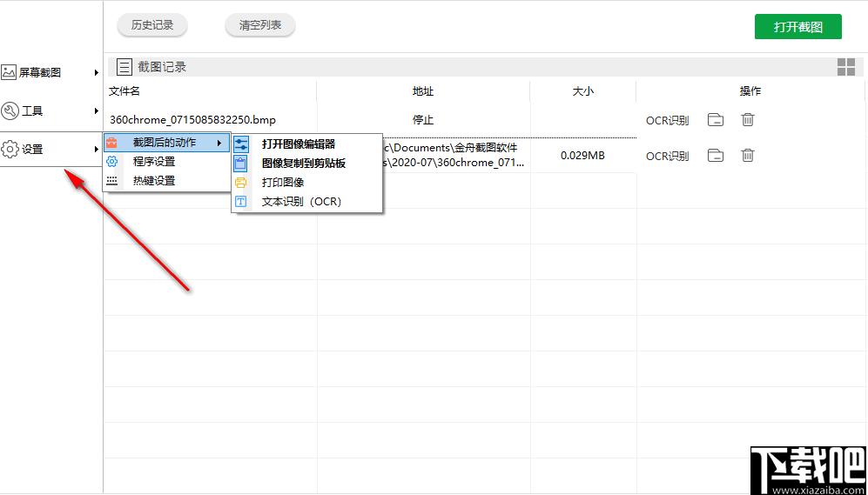
Task: Click the 停止 status cell
Action: click(423, 120)
